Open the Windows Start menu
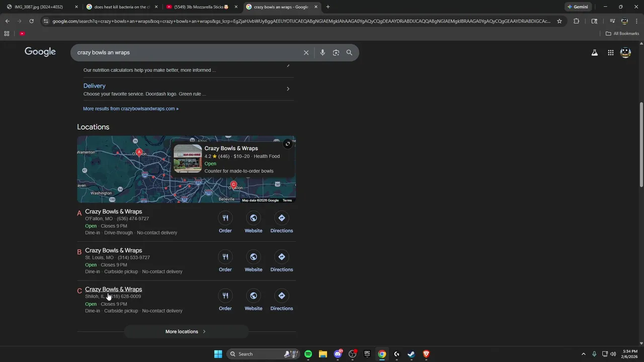Image resolution: width=644 pixels, height=362 pixels. click(x=218, y=354)
